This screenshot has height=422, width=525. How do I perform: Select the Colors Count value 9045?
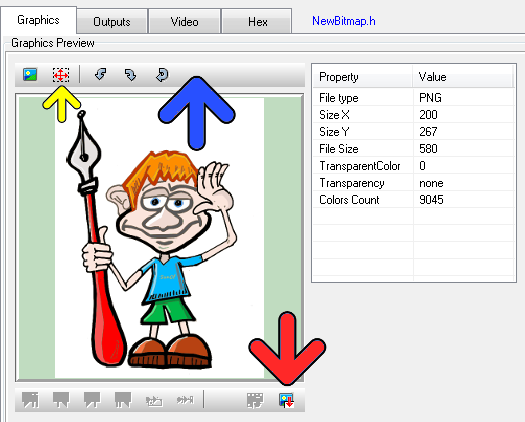tap(431, 200)
